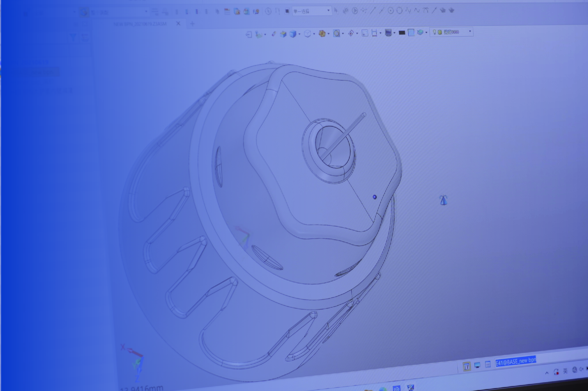Select the line sketch tool in top toolbar
Image resolution: width=588 pixels, height=391 pixels.
click(x=373, y=11)
